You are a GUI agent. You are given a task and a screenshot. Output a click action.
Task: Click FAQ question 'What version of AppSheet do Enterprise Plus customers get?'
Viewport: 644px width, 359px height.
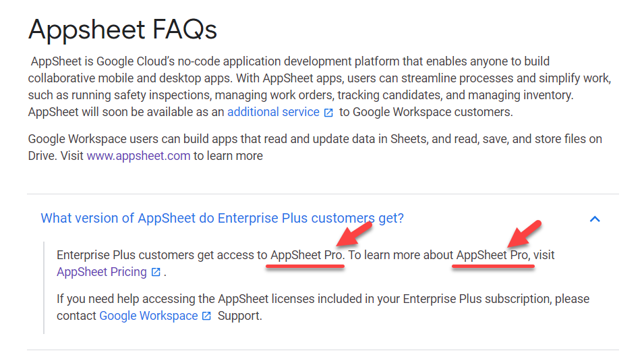pyautogui.click(x=222, y=218)
